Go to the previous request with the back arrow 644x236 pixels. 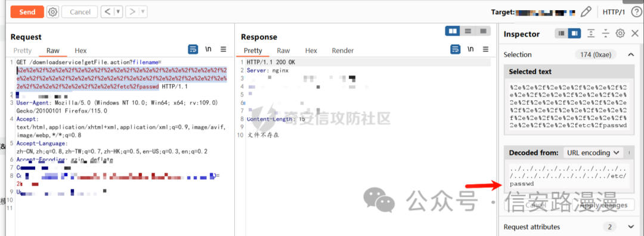pos(107,12)
